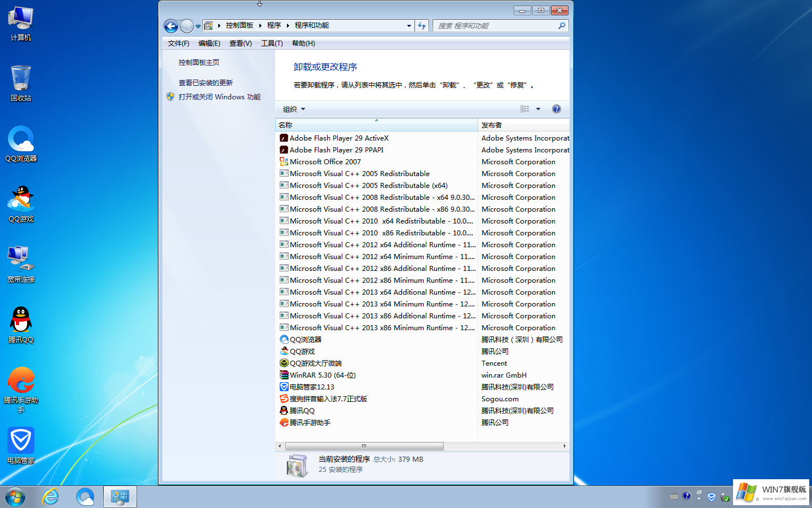Launch 腾讯QQ penguin desktop icon
The width and height of the screenshot is (812, 508).
21,325
